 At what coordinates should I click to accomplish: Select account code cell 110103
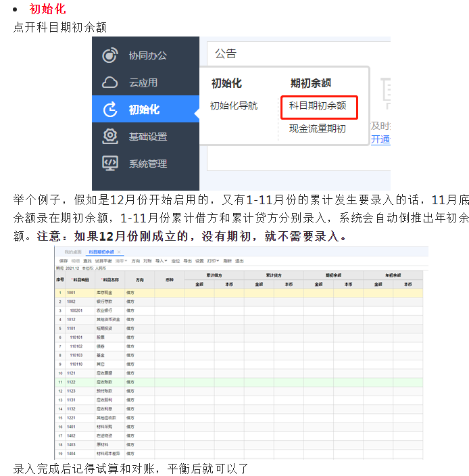pos(80,355)
